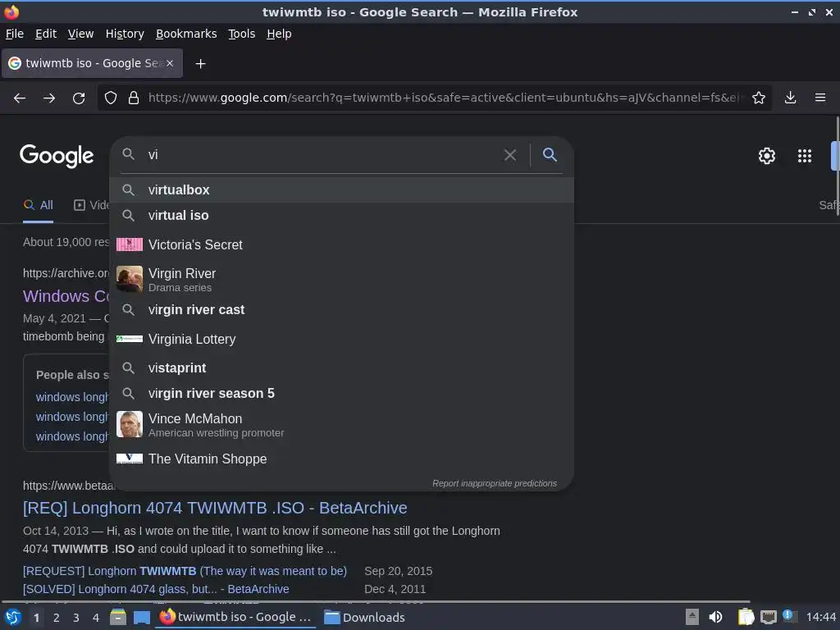Screen dimensions: 840x630
Task: Click the horizontal scrollbar at page bottom
Action: click(375, 601)
